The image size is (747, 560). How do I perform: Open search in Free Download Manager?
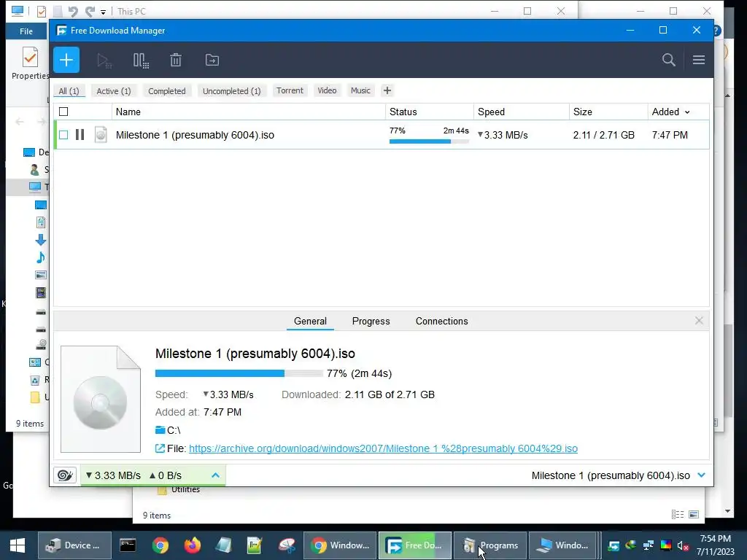coord(669,60)
